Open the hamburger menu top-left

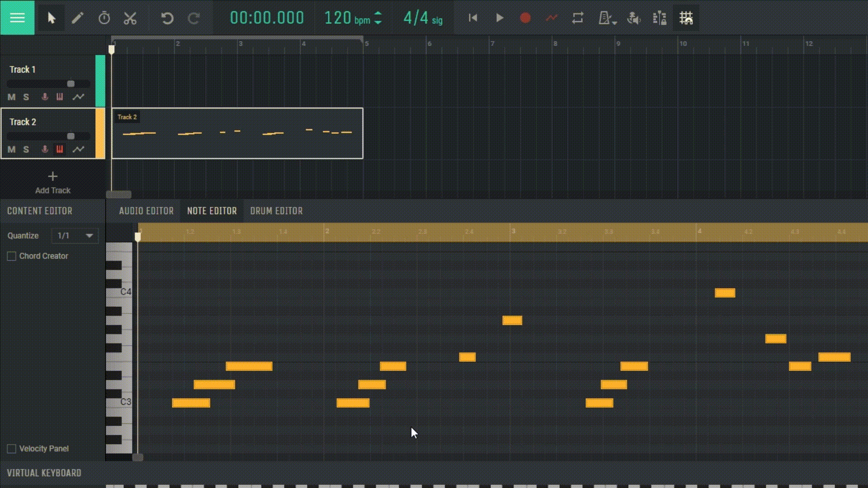[17, 18]
